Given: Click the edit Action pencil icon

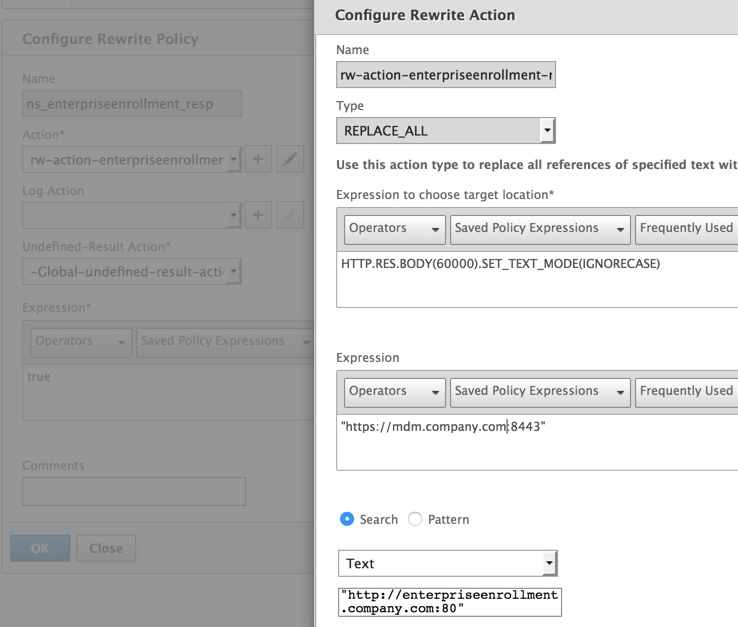Looking at the screenshot, I should [290, 159].
